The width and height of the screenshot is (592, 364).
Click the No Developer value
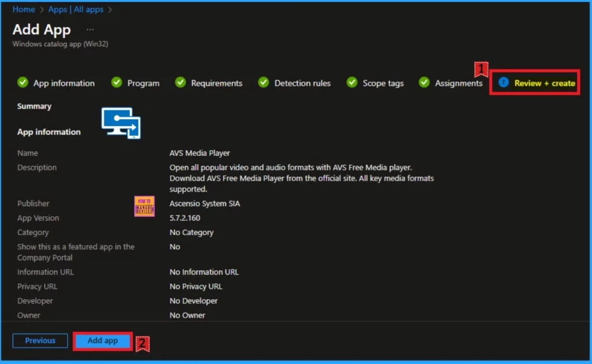pos(193,301)
